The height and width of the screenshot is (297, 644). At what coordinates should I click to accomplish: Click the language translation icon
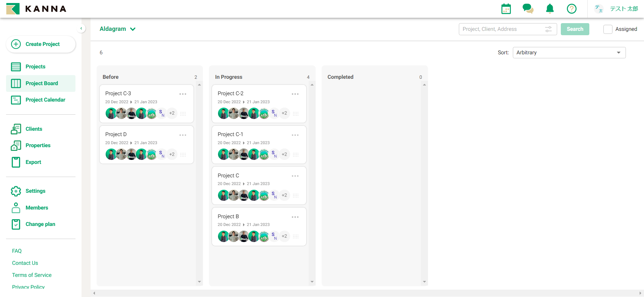(598, 9)
